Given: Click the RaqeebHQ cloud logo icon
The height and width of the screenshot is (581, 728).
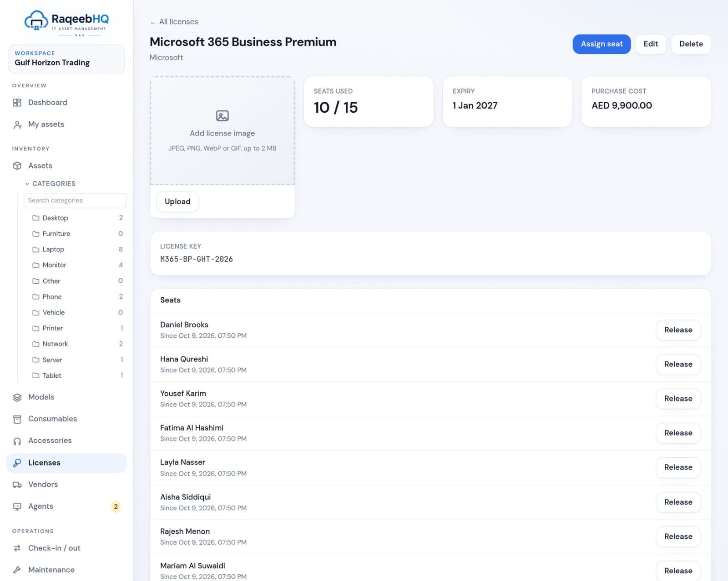Looking at the screenshot, I should [x=36, y=20].
